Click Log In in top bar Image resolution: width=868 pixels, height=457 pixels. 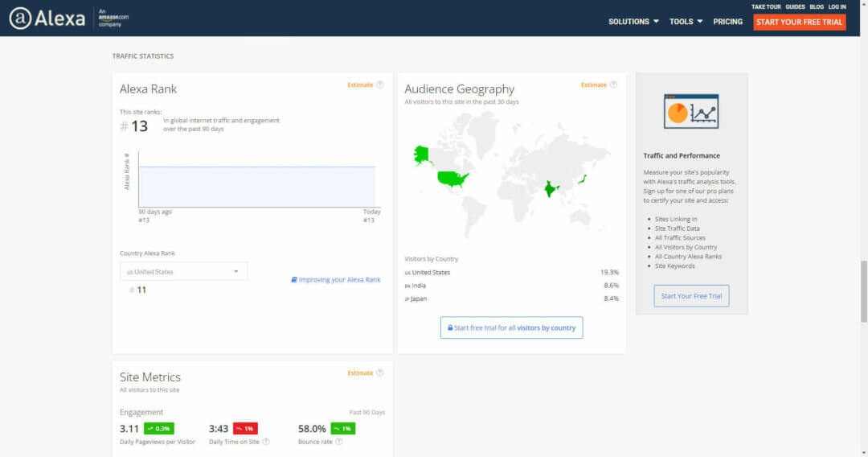[x=837, y=6]
